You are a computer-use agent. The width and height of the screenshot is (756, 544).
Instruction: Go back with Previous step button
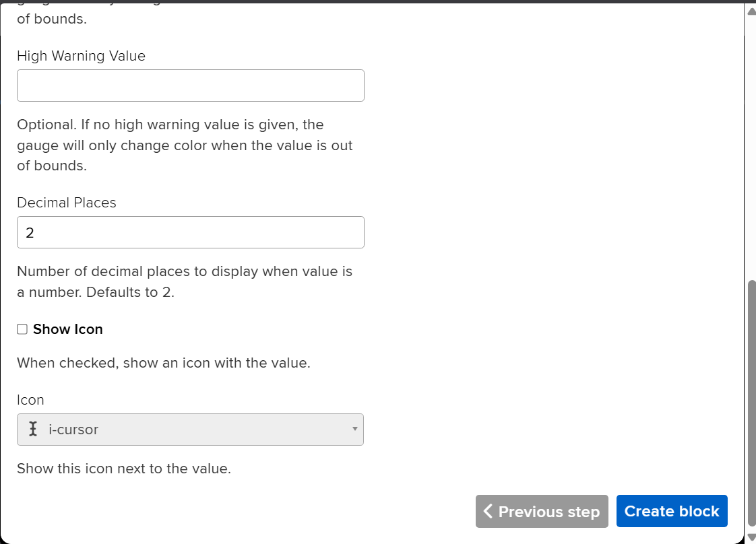[x=542, y=511]
